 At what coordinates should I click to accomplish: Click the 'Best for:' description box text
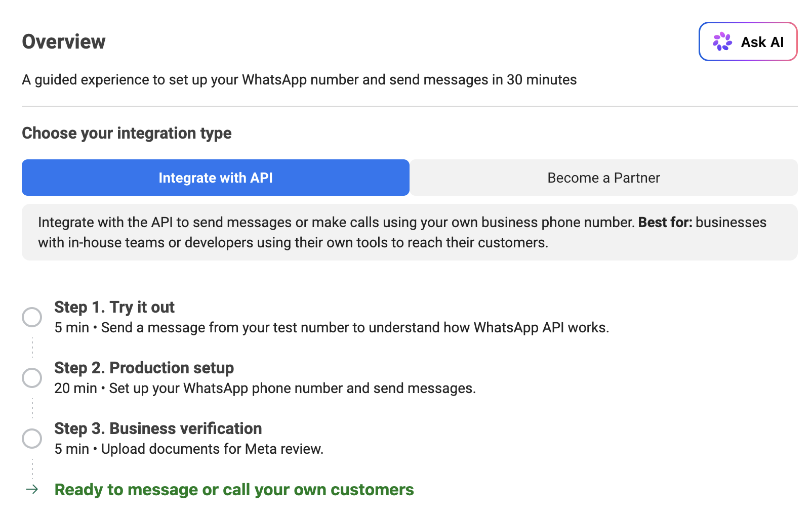410,232
